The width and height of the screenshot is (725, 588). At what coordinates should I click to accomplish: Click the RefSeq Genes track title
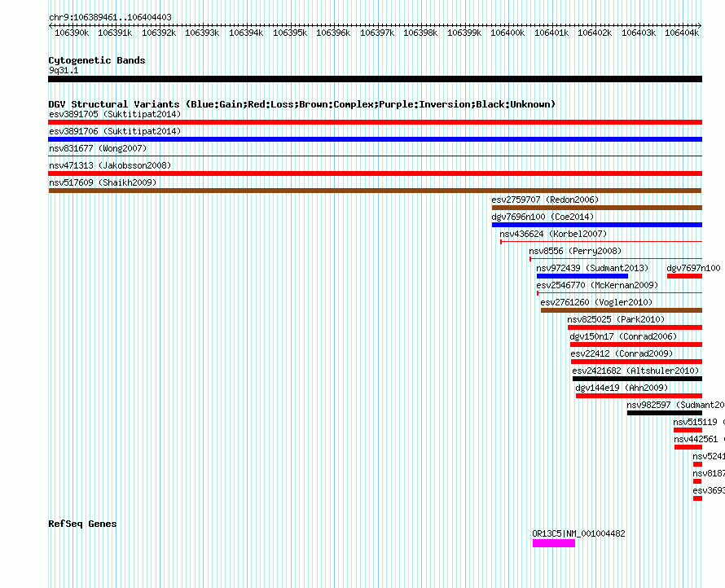pyautogui.click(x=82, y=524)
